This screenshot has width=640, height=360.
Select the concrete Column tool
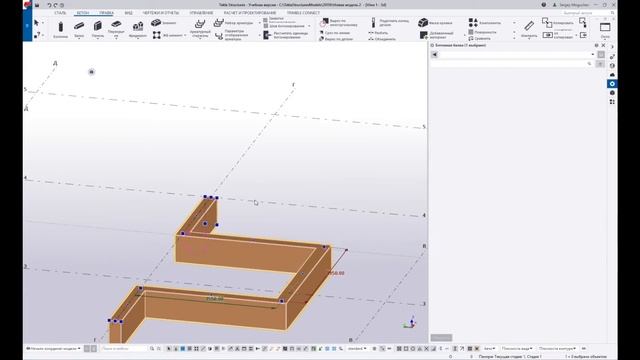click(60, 29)
